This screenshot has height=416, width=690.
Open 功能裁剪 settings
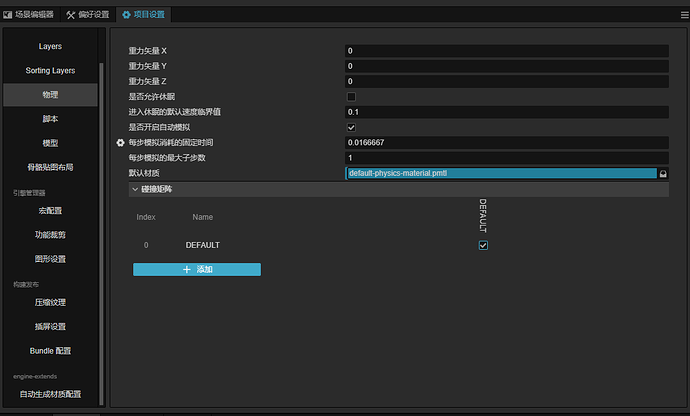pos(50,235)
